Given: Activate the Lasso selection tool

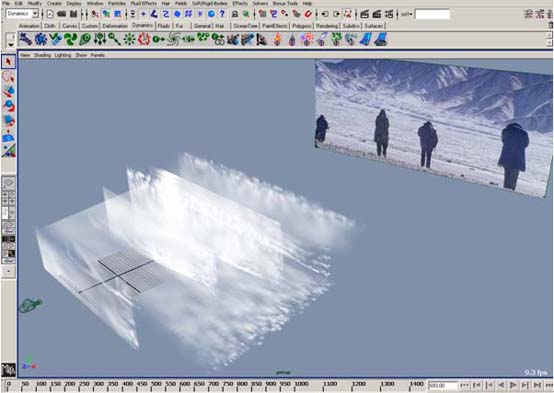Looking at the screenshot, I should [x=8, y=76].
